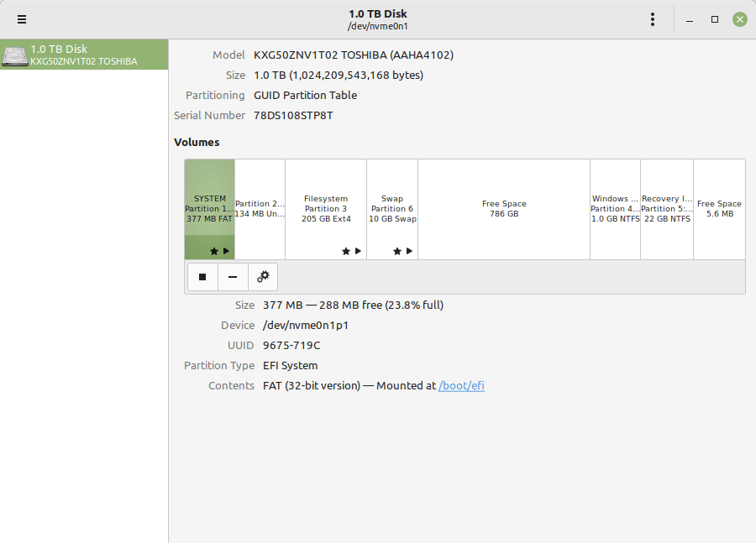Open additional partition options gear menu
The height and width of the screenshot is (543, 756).
tap(263, 277)
